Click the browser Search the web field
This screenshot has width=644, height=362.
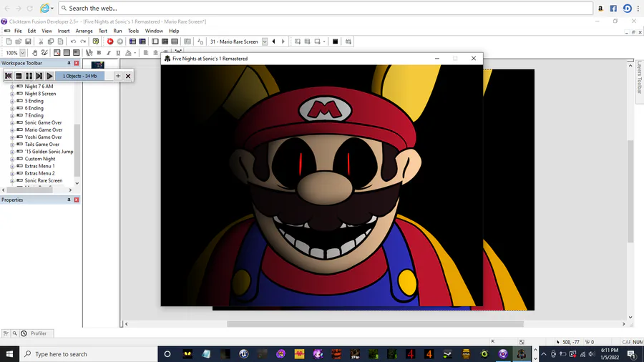326,8
